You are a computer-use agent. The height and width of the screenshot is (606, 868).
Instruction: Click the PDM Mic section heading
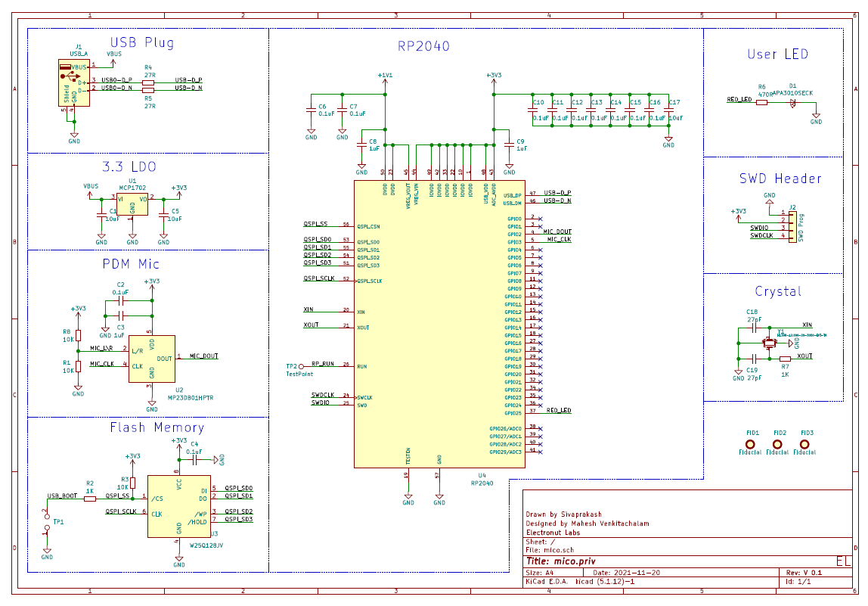click(x=130, y=264)
